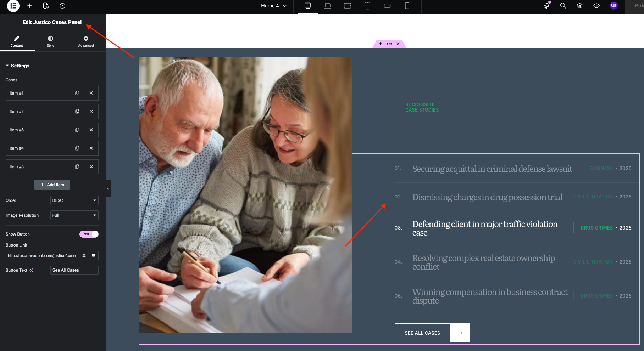Duplicate Item #2 in Cases list

(77, 112)
